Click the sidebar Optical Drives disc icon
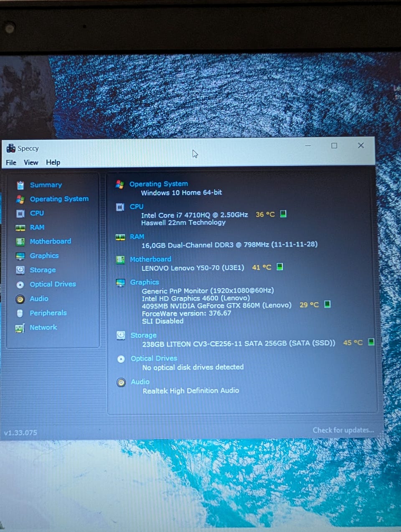Viewport: 401px width, 532px height. pyautogui.click(x=20, y=285)
